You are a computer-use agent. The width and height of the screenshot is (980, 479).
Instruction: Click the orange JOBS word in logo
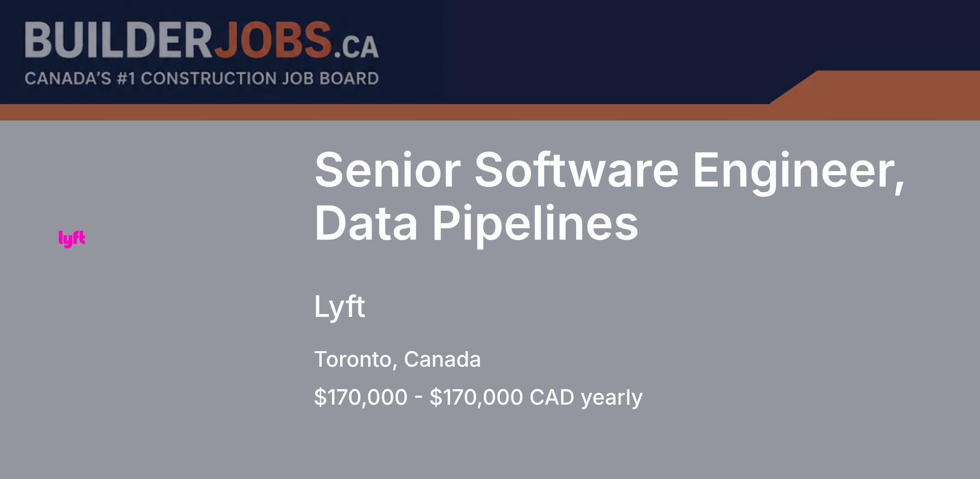273,40
